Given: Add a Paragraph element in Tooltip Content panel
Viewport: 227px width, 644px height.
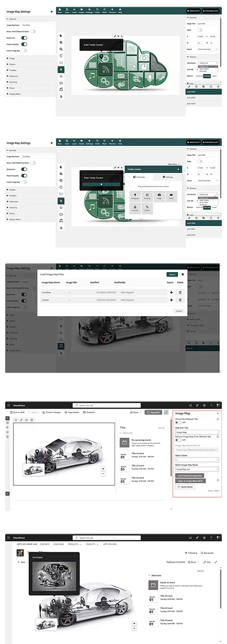Looking at the screenshot, I should coord(135,196).
